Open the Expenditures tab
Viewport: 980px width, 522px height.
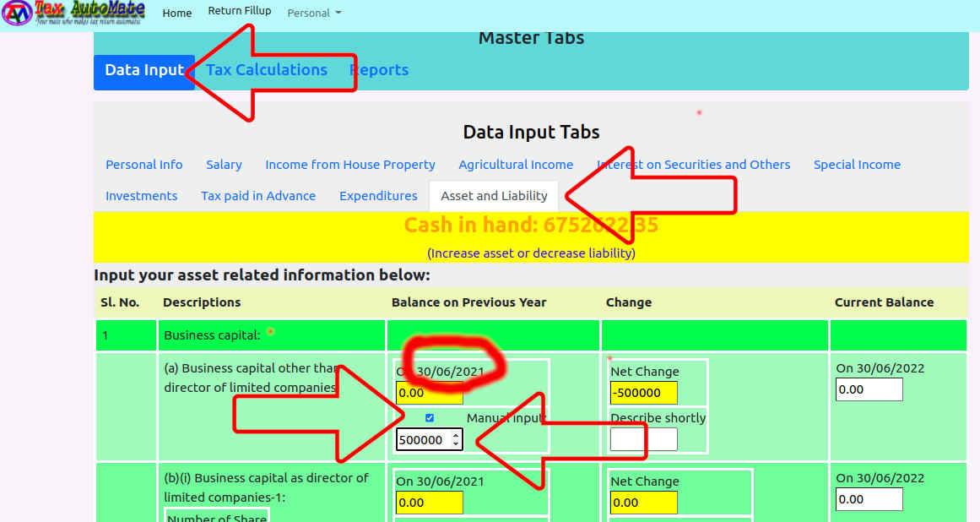click(x=378, y=196)
